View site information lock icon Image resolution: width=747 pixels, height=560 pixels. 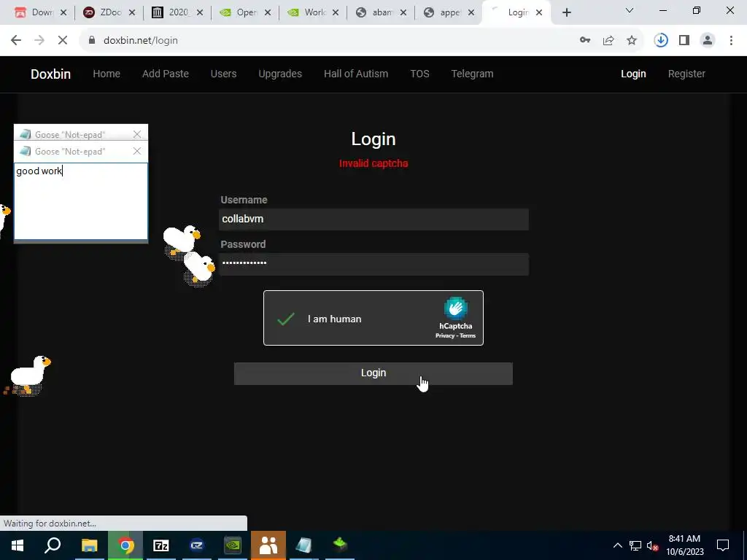(92, 41)
